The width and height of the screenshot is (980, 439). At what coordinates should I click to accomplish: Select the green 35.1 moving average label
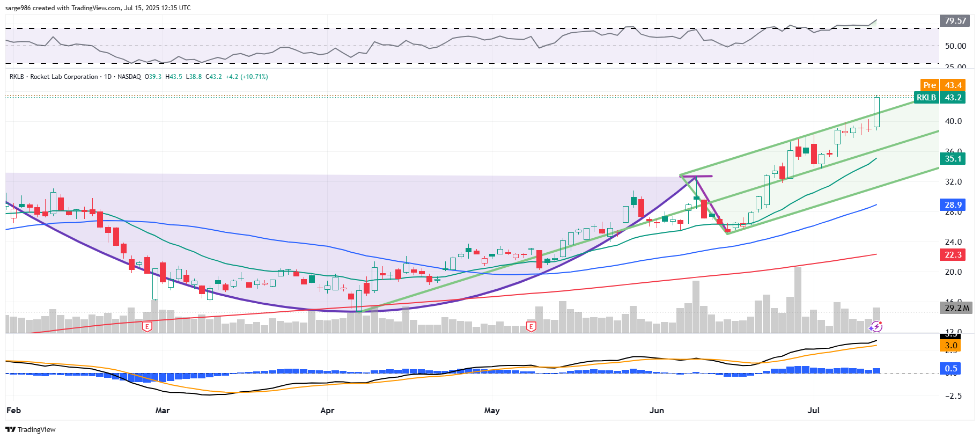click(x=953, y=159)
